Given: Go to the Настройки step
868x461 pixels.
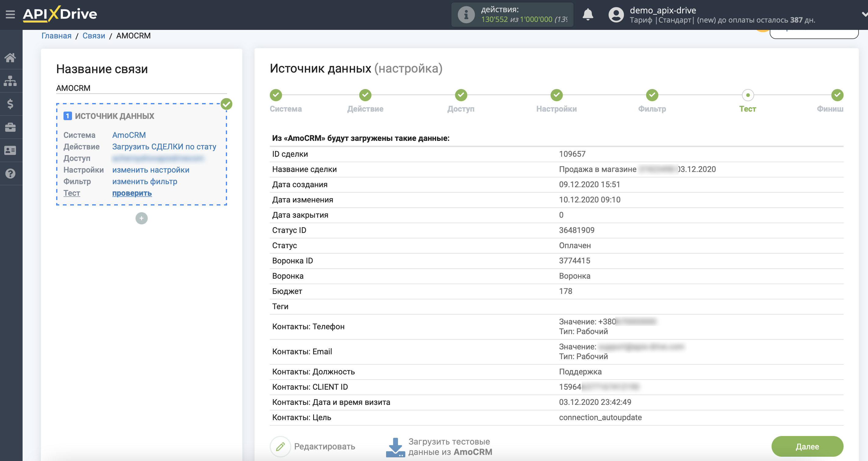Looking at the screenshot, I should point(557,95).
